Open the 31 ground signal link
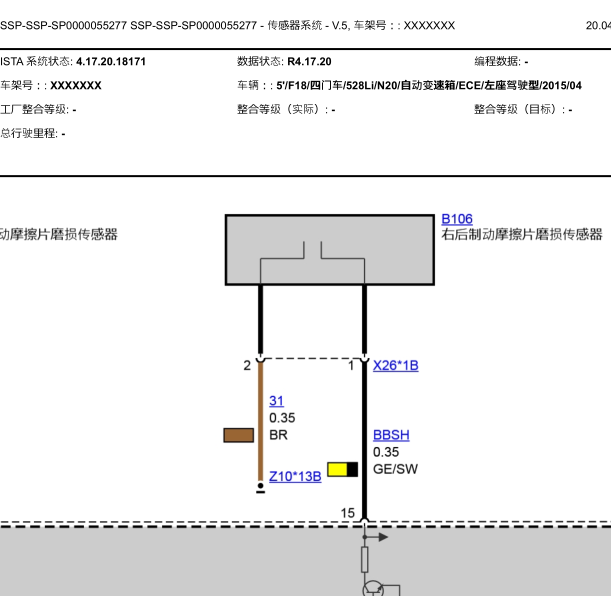Screen dimensions: 611x596 coord(276,400)
